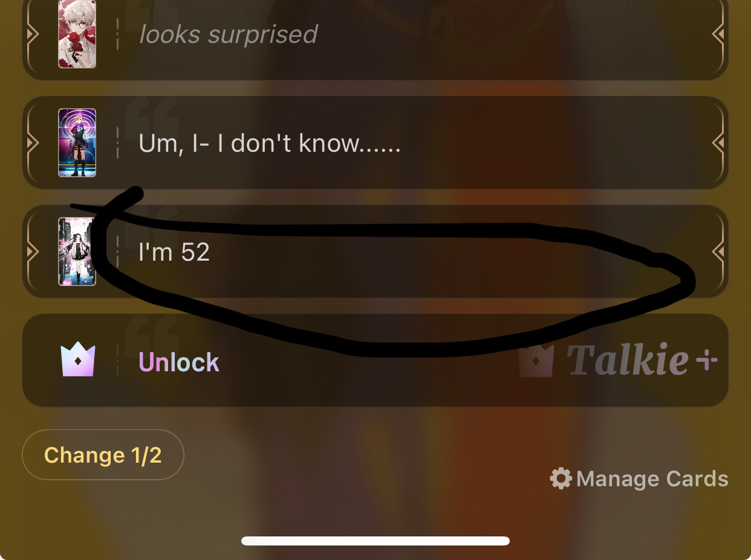Tap the home indicator bar at bottom
The height and width of the screenshot is (560, 751).
375,541
